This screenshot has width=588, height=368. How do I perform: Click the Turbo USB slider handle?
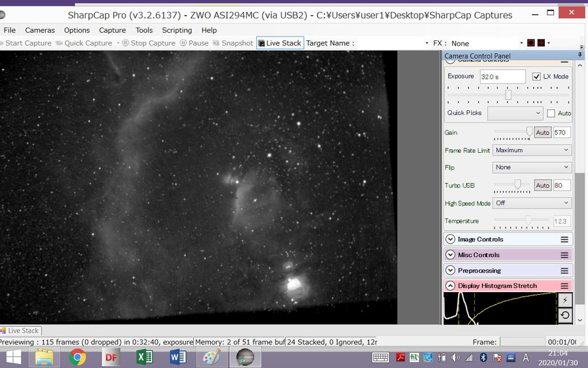[x=517, y=184]
